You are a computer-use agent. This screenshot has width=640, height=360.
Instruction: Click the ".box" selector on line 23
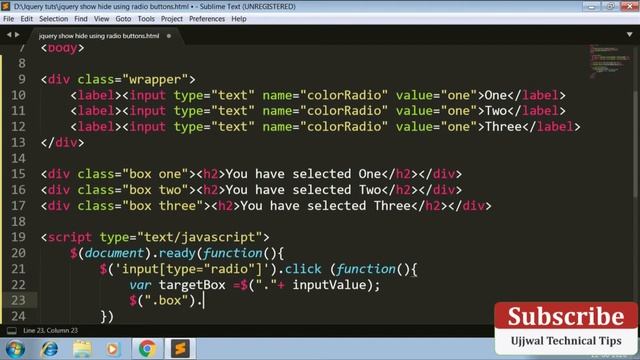pos(166,300)
